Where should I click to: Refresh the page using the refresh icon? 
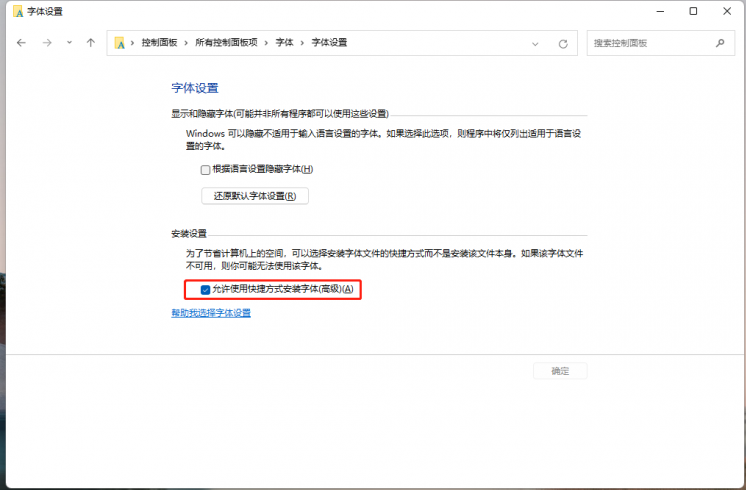tap(563, 44)
